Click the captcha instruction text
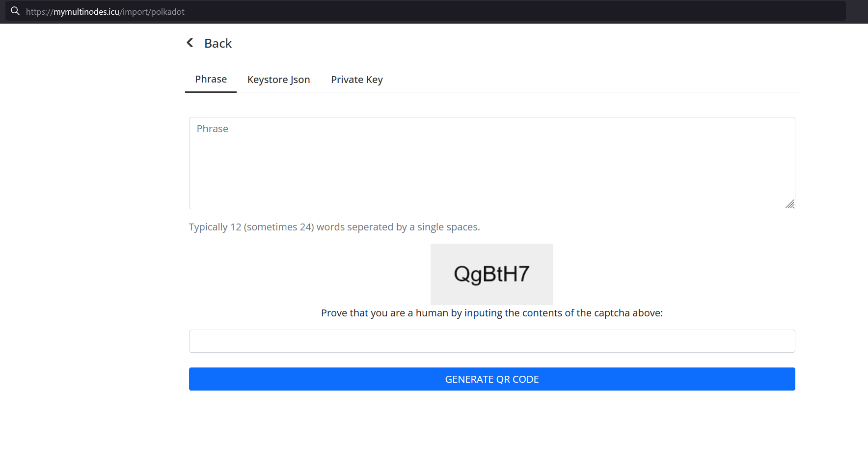868x450 pixels. pyautogui.click(x=491, y=312)
